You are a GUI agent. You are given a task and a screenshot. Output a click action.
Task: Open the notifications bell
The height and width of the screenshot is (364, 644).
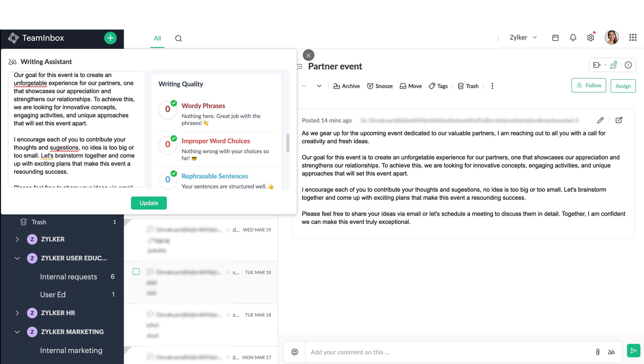tap(573, 38)
